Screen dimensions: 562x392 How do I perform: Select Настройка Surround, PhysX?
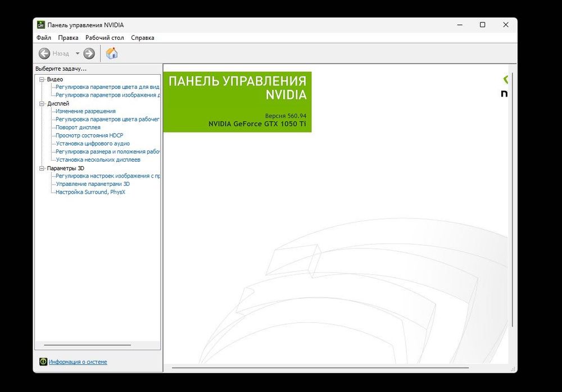point(90,192)
